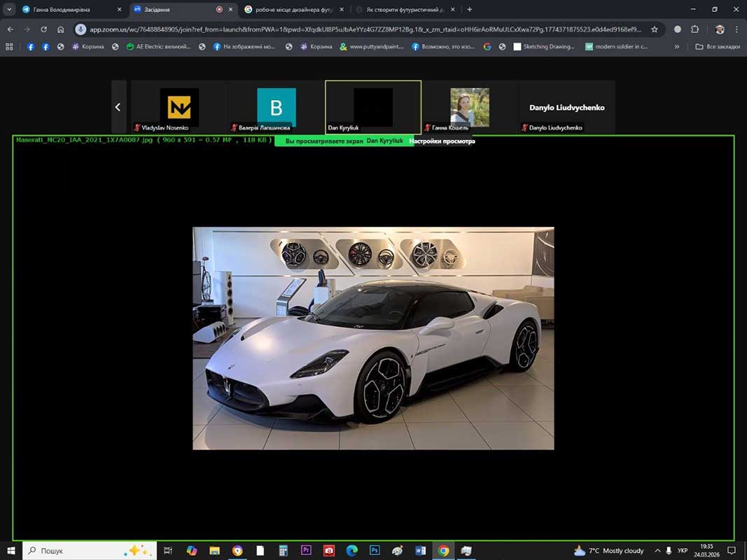Open the browser extensions puzzle icon
The height and width of the screenshot is (560, 747).
[x=694, y=29]
